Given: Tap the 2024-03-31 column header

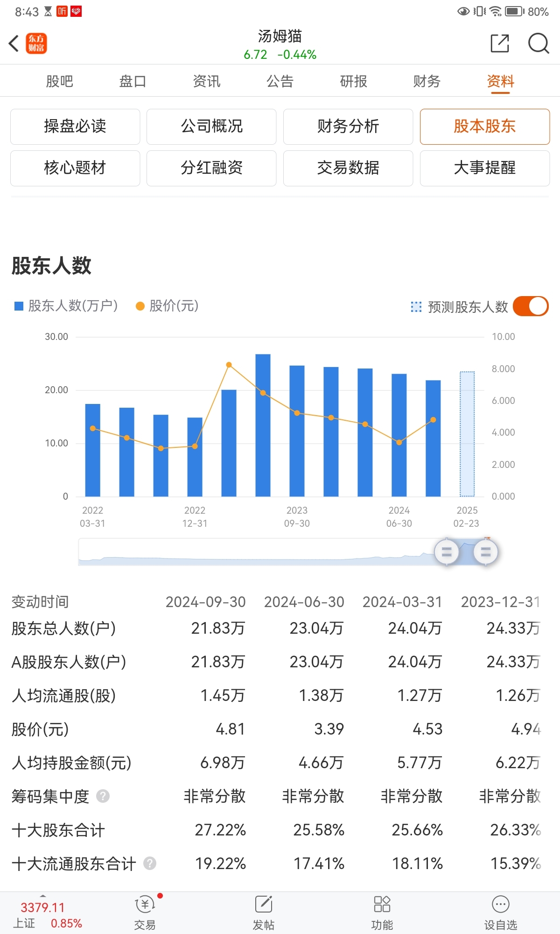Looking at the screenshot, I should tap(403, 602).
